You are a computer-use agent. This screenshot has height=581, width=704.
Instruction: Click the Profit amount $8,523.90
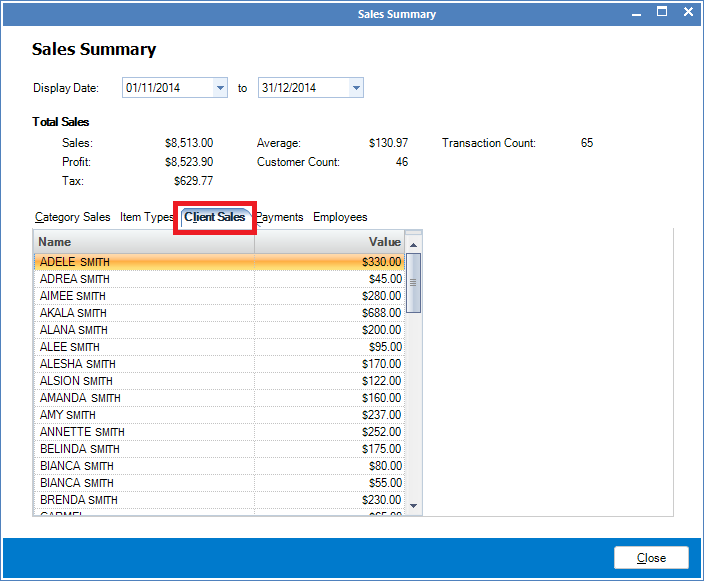(189, 162)
